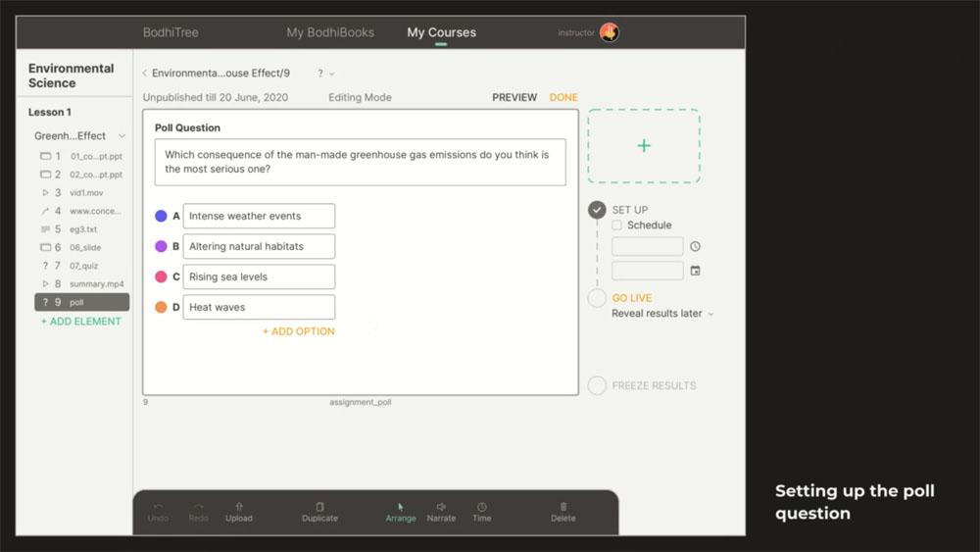Click the Time clock tool
The height and width of the screenshot is (552, 980).
[482, 507]
